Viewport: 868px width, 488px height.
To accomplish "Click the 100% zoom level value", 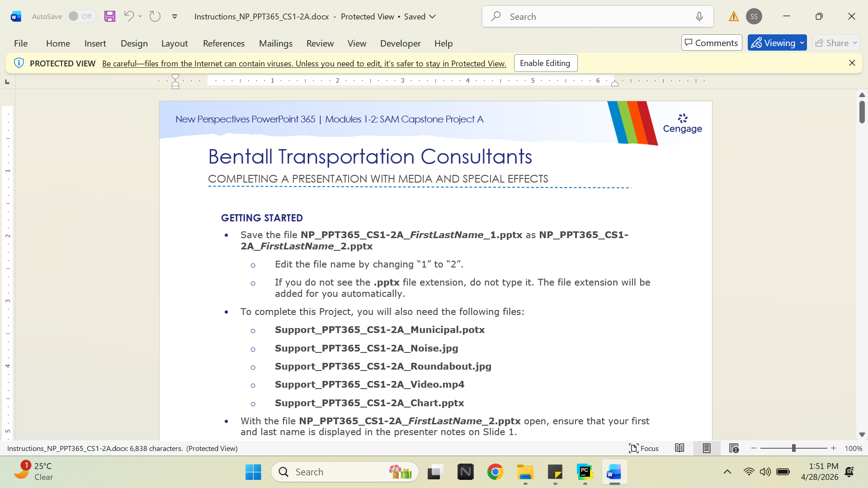I will point(854,449).
